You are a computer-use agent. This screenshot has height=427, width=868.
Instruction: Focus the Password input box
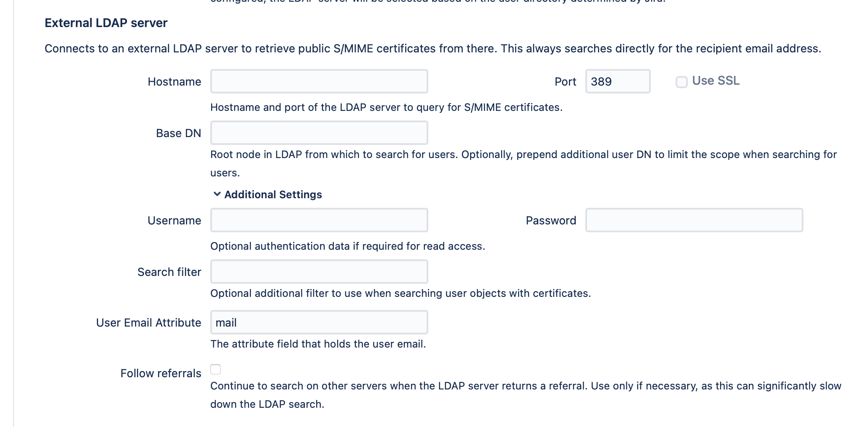694,220
